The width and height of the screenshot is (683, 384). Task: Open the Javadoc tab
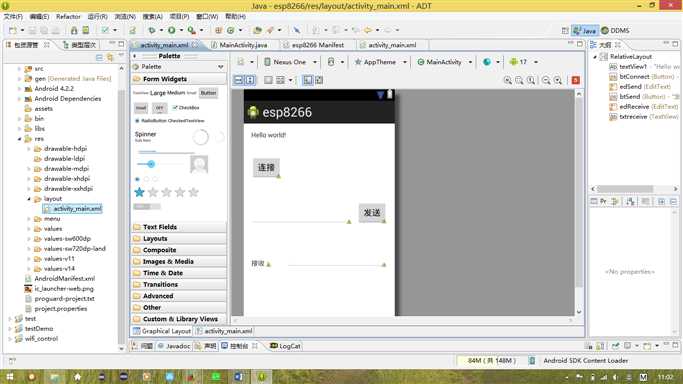(x=173, y=346)
